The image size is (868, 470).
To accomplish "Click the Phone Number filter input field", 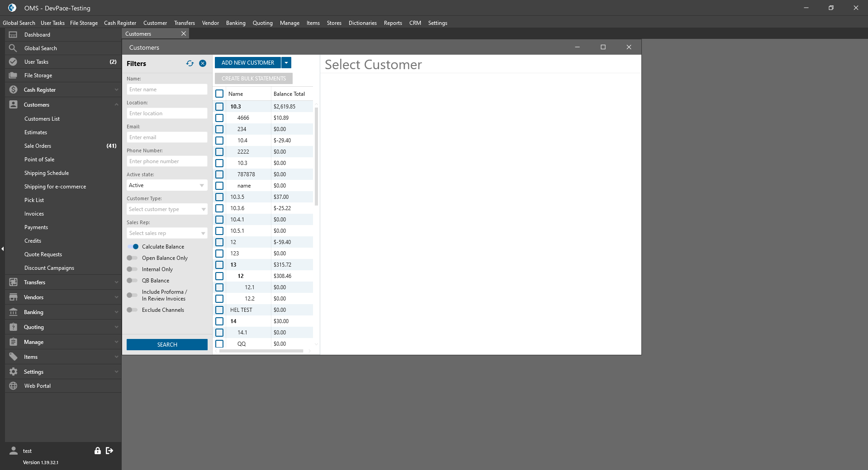I will click(167, 161).
